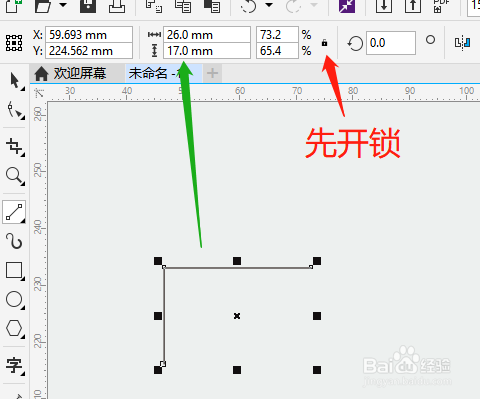The image size is (480, 399).
Task: Toggle the lock ratio padlock
Action: click(324, 43)
